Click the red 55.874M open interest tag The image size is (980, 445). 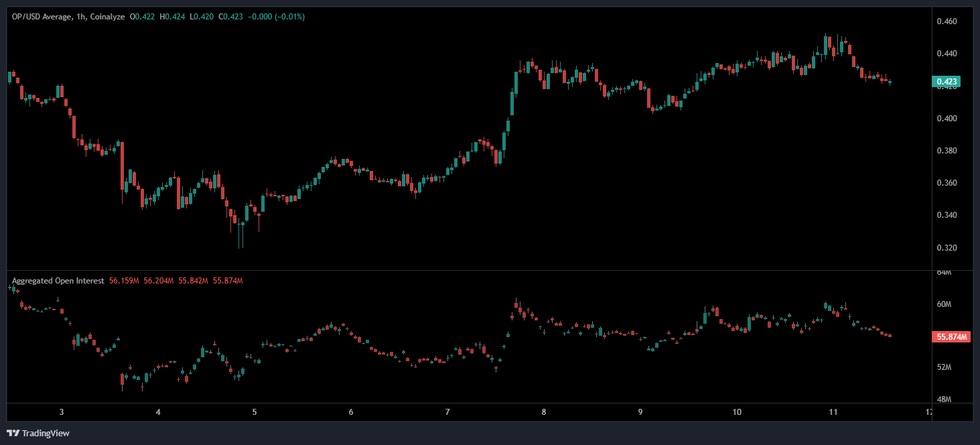point(951,337)
